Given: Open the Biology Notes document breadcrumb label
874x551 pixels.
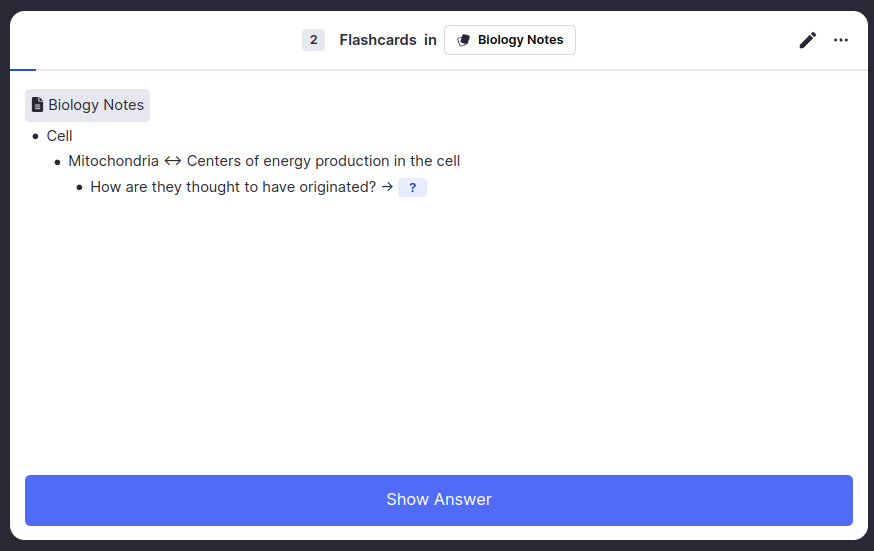Looking at the screenshot, I should (96, 105).
